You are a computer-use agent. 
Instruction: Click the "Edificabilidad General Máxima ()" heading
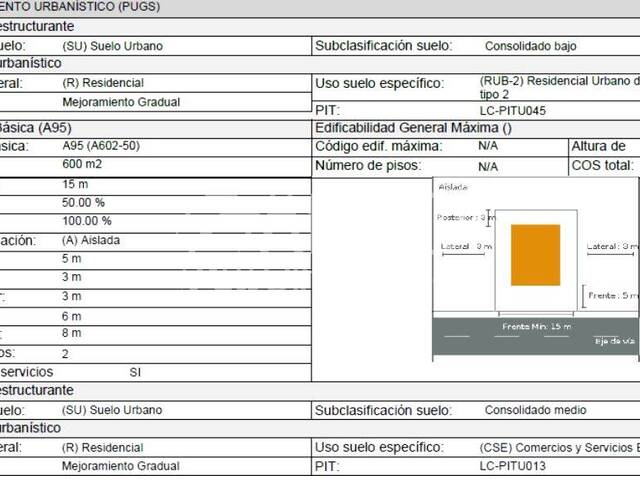click(413, 128)
